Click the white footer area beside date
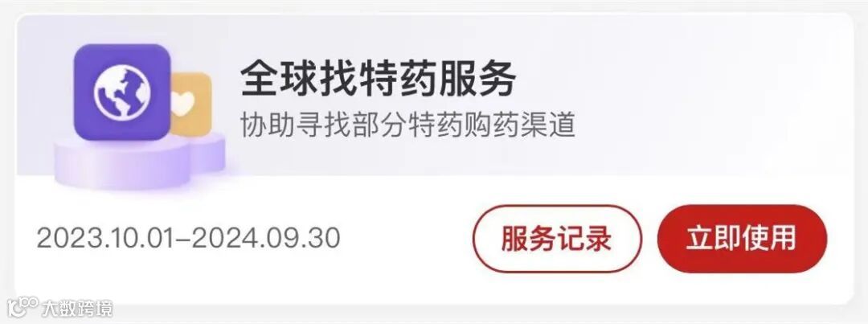This screenshot has width=868, height=324. (x=405, y=239)
